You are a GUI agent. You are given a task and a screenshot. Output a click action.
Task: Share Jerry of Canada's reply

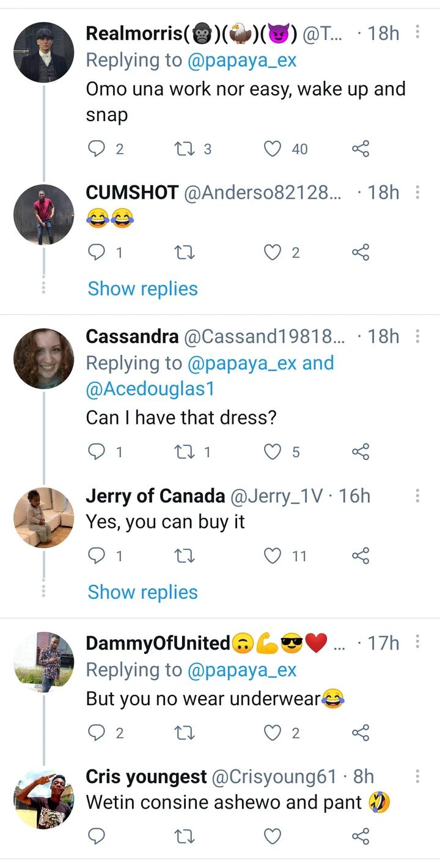[361, 556]
